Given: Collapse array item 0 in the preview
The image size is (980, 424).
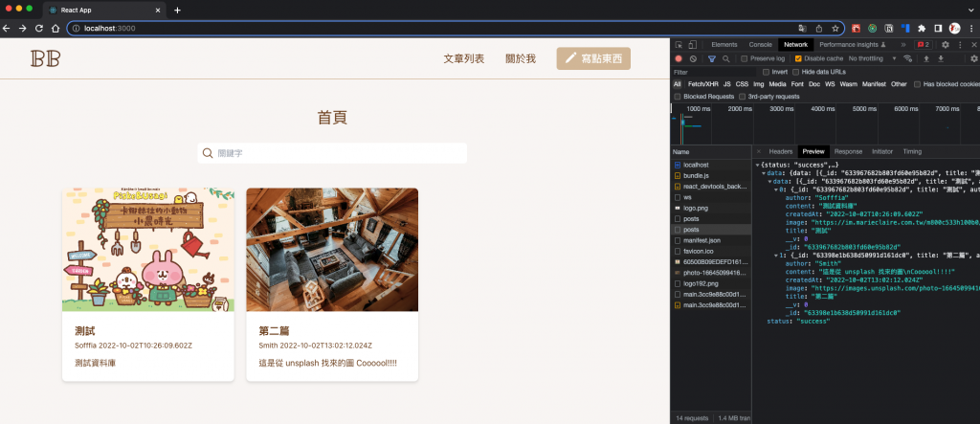Looking at the screenshot, I should (775, 189).
